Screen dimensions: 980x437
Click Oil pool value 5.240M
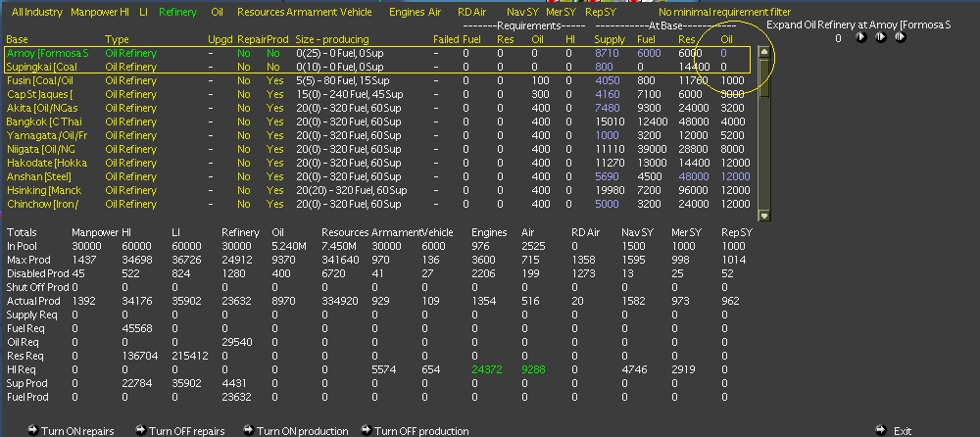(x=289, y=246)
